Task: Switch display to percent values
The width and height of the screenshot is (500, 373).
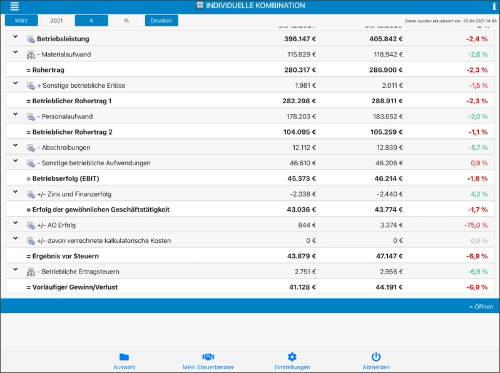Action: pos(126,21)
